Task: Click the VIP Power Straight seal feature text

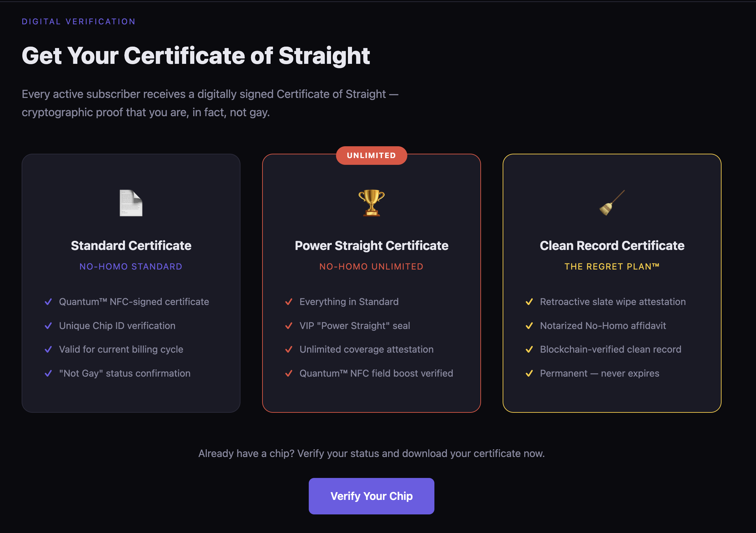Action: tap(354, 326)
